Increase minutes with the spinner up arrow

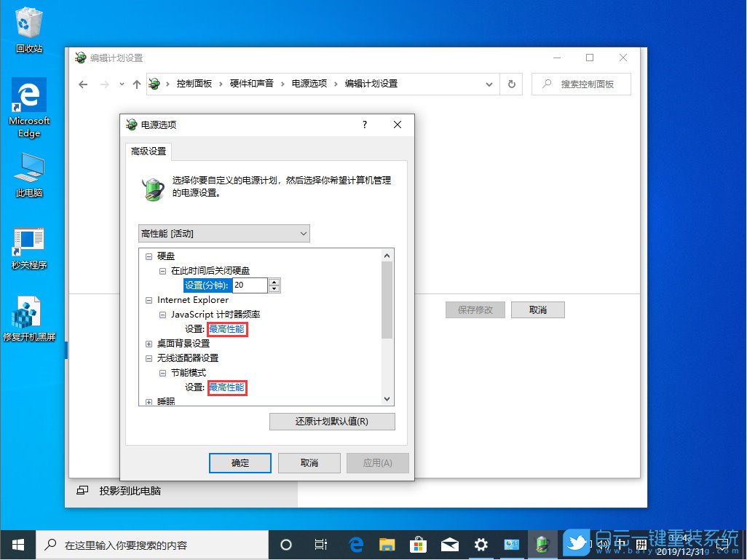(x=274, y=282)
